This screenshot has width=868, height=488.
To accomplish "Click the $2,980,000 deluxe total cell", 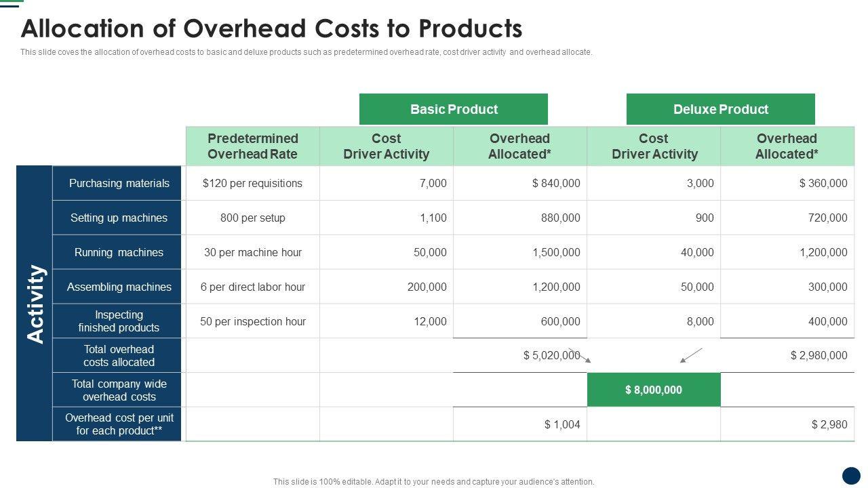I will (x=818, y=355).
